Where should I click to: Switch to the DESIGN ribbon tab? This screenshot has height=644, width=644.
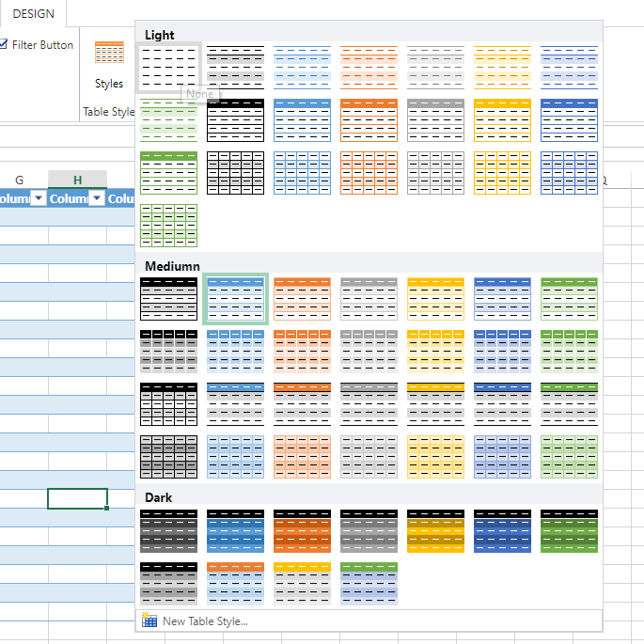(33, 13)
